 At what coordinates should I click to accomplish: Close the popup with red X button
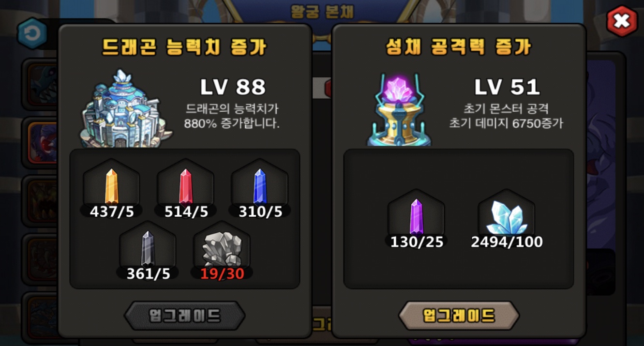tap(622, 21)
